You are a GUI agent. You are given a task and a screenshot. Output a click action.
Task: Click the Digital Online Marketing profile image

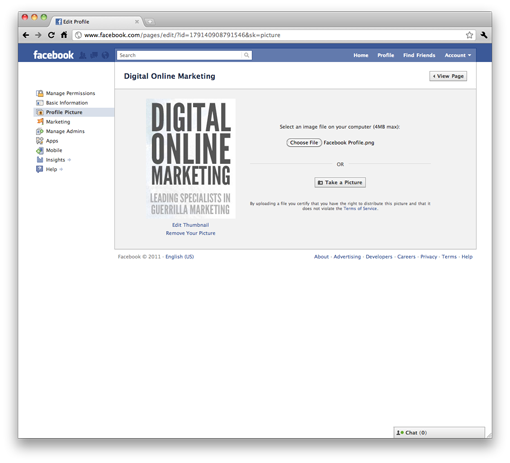(x=191, y=159)
